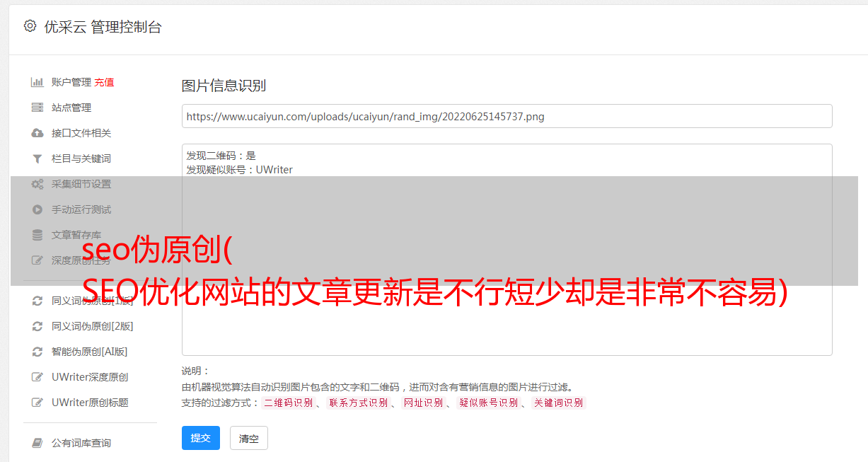The image size is (868, 462).
Task: Open 同义词伪原创[2版]
Action: coord(93,326)
